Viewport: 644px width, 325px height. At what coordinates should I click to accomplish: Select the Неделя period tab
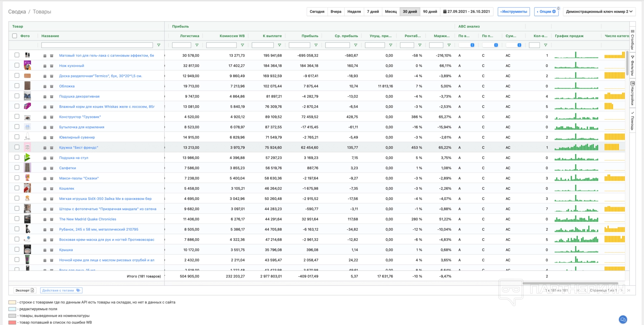coord(354,11)
